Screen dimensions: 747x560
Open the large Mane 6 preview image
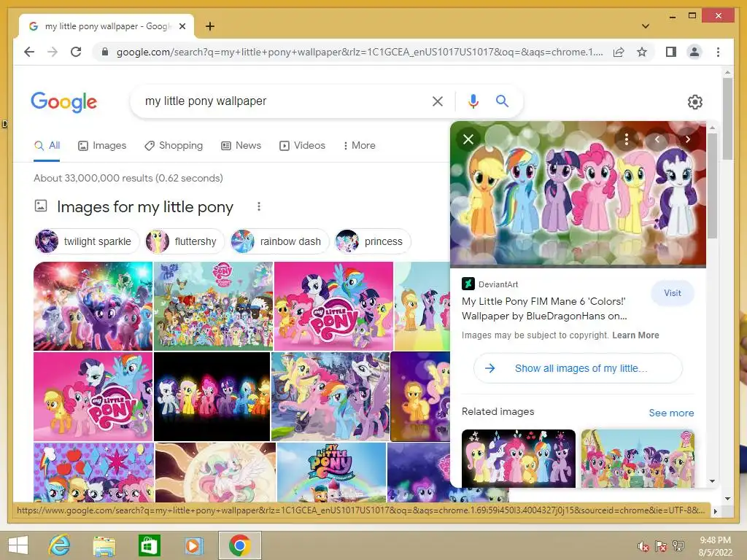click(578, 192)
